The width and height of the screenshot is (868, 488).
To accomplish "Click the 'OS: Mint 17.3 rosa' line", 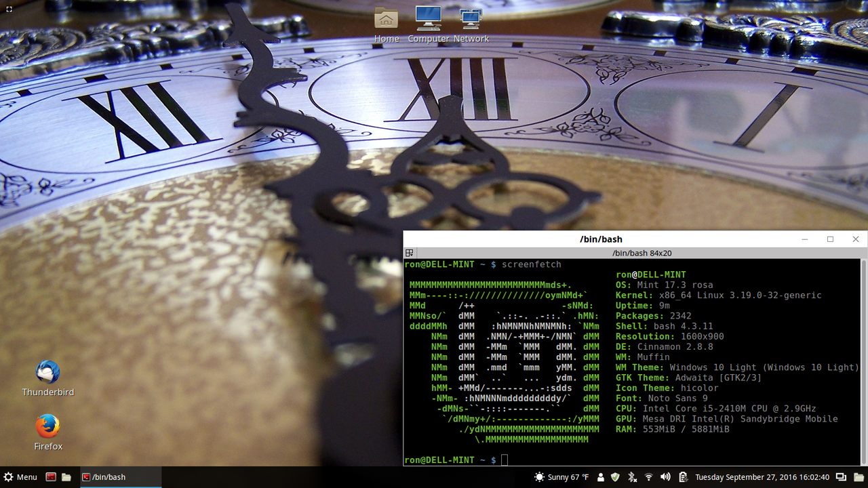I will 665,285.
